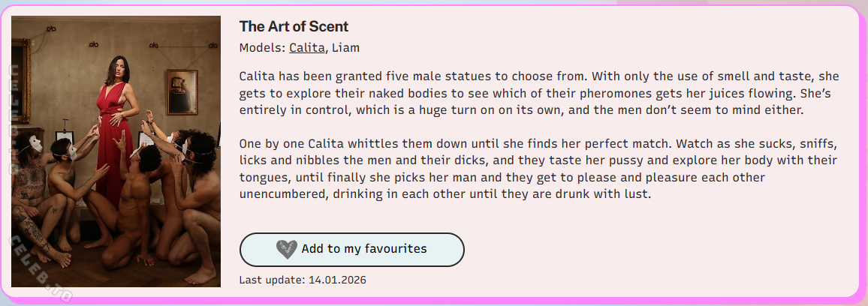Select the model name Liam

pos(345,48)
